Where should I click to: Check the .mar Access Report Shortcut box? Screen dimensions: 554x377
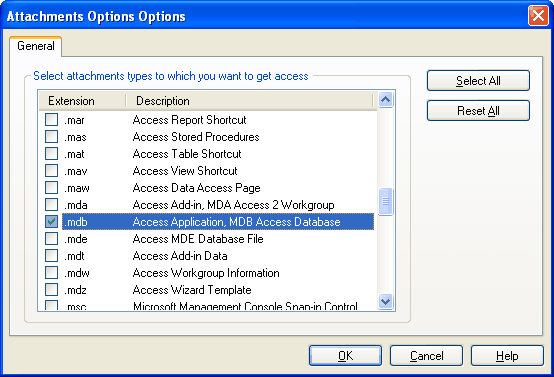(x=51, y=120)
